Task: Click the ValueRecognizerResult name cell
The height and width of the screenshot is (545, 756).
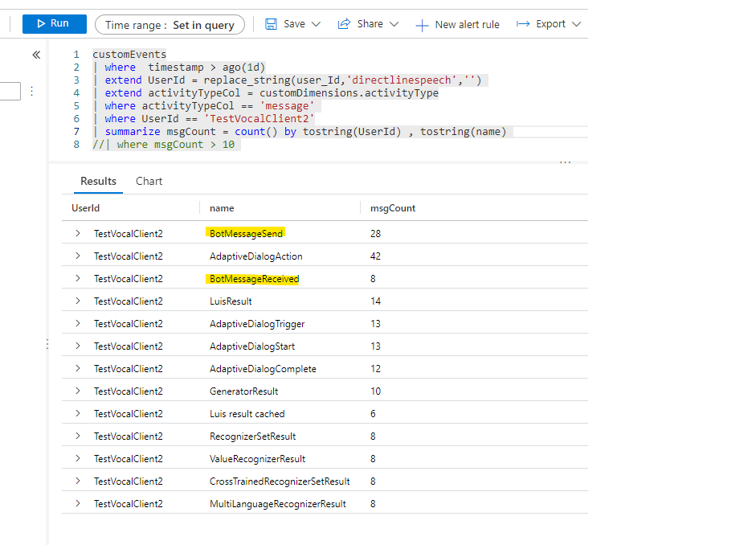Action: 257,459
